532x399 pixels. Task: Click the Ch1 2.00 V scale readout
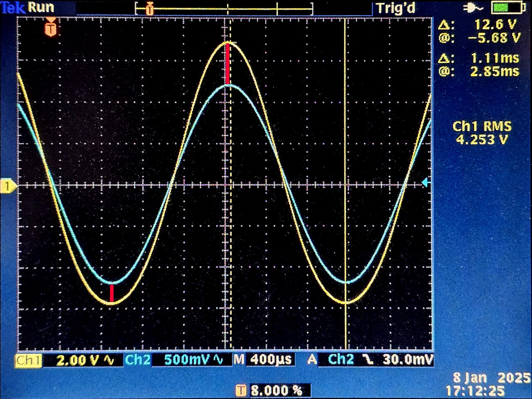click(x=78, y=360)
